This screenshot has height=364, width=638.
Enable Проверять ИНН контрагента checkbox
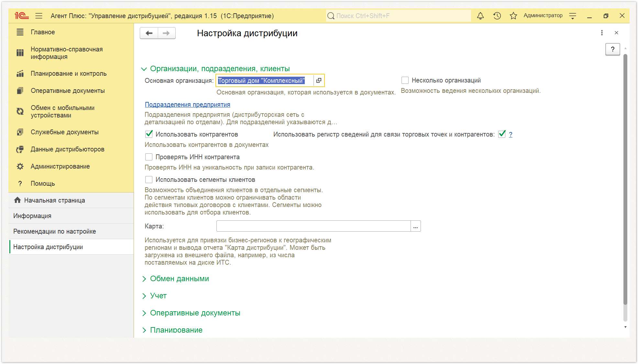pos(149,157)
